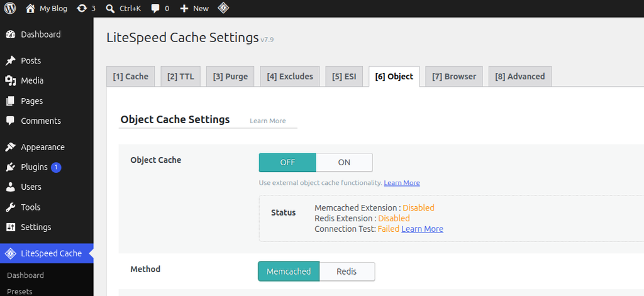Click the Object Cache Settings heading
This screenshot has width=644, height=296.
coord(175,120)
